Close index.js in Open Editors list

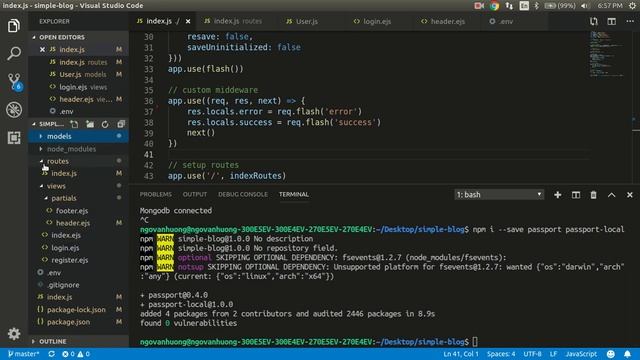tap(42, 49)
